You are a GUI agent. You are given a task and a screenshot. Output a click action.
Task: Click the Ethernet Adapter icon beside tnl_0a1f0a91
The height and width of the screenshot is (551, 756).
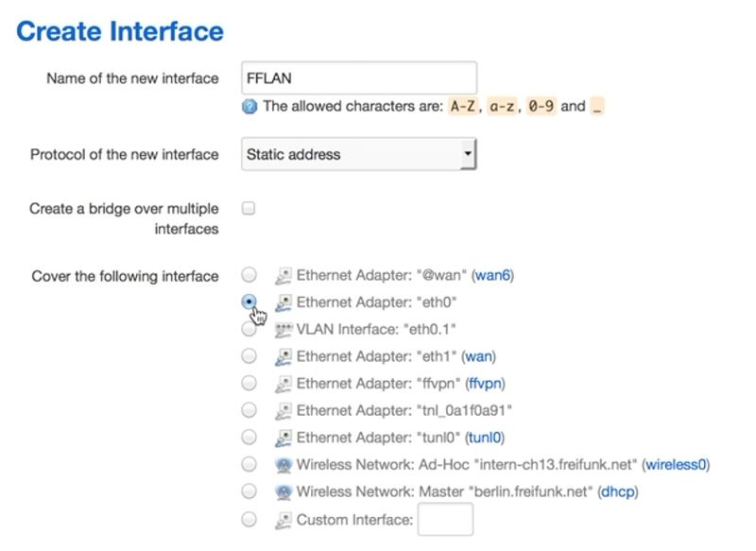283,410
